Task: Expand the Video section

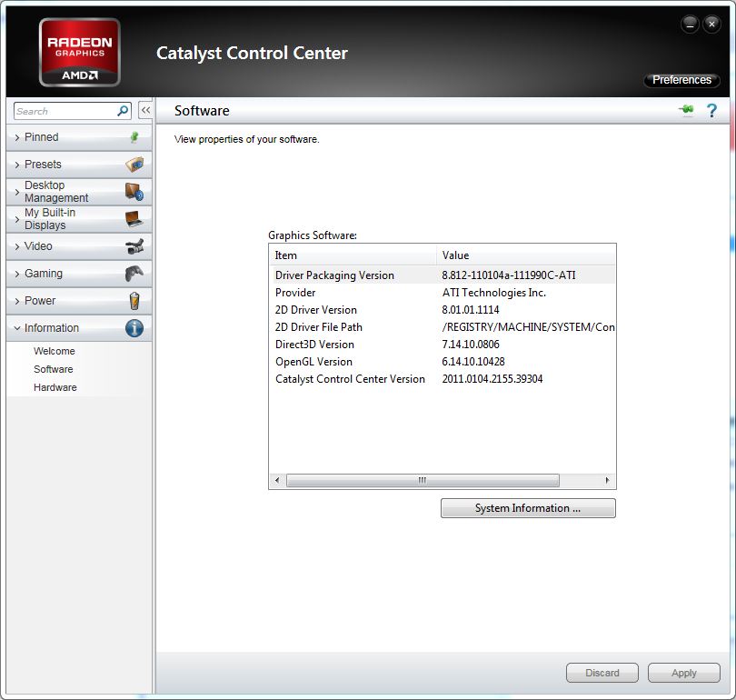Action: pyautogui.click(x=79, y=246)
